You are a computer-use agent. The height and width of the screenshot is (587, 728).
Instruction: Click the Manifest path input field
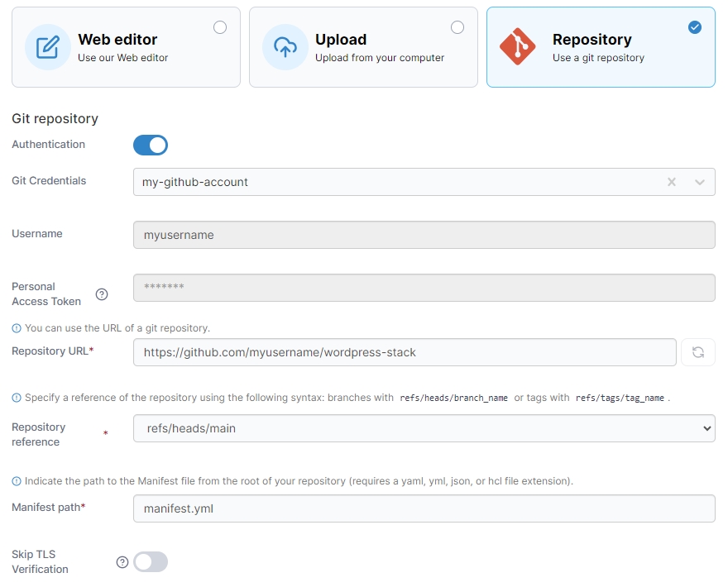click(x=424, y=508)
